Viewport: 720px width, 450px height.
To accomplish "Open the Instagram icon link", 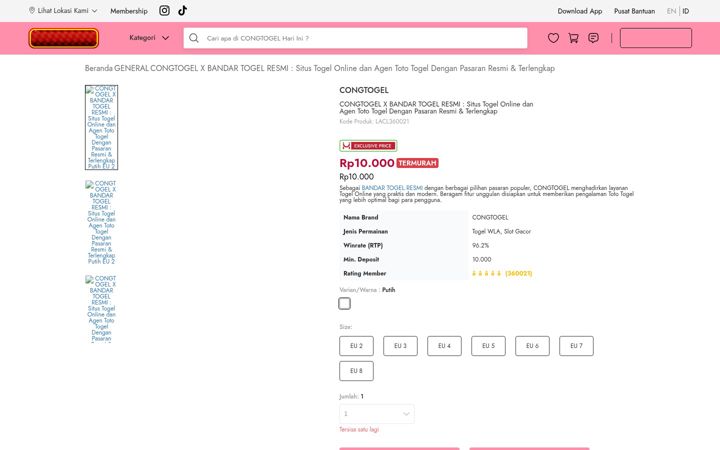I will (164, 11).
